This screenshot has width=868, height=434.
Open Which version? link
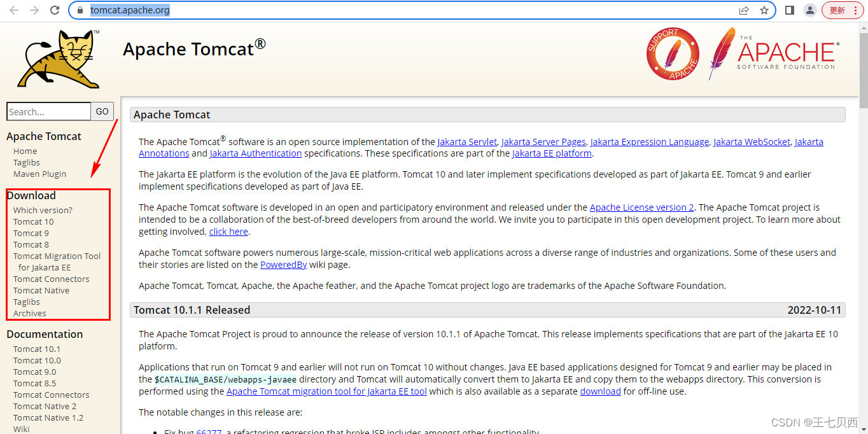click(x=43, y=210)
